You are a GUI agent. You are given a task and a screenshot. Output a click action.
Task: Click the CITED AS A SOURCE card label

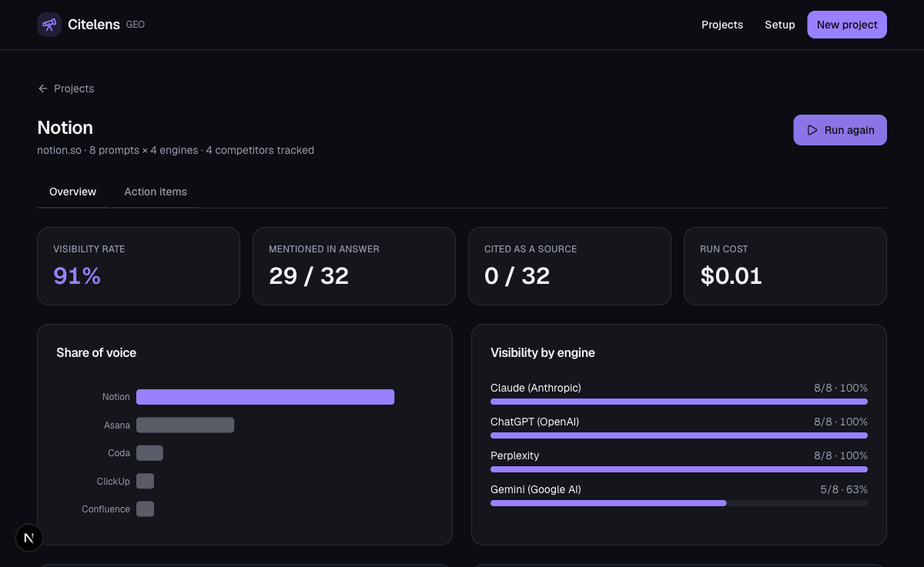point(531,249)
